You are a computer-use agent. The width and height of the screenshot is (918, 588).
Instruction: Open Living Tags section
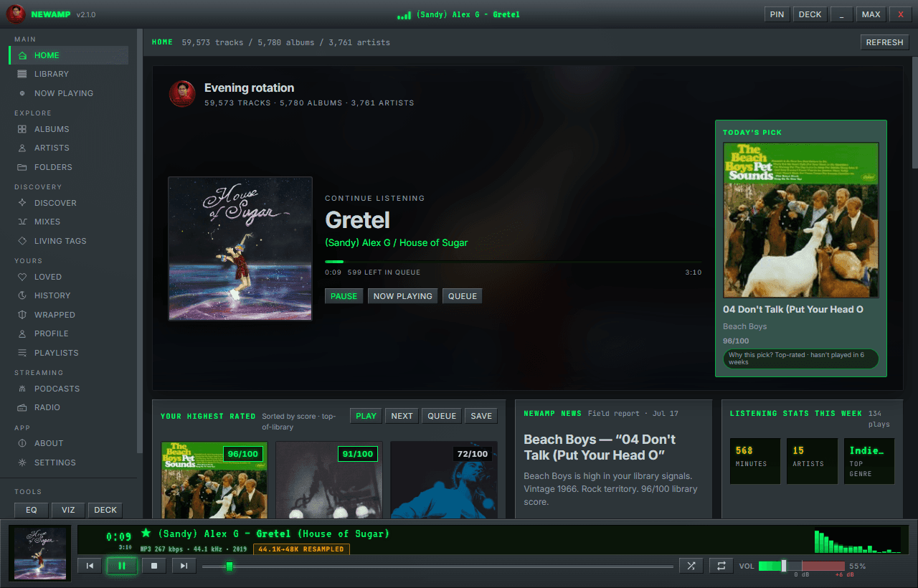(x=69, y=241)
